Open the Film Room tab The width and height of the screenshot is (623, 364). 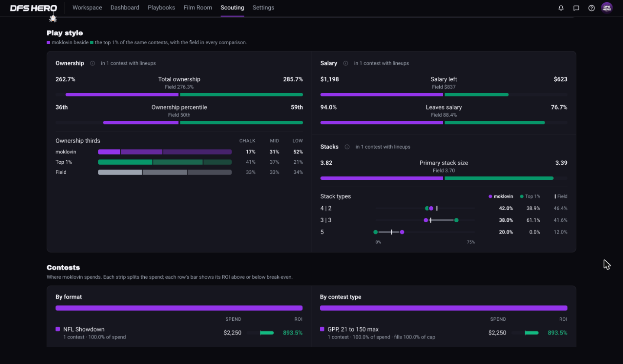click(198, 8)
